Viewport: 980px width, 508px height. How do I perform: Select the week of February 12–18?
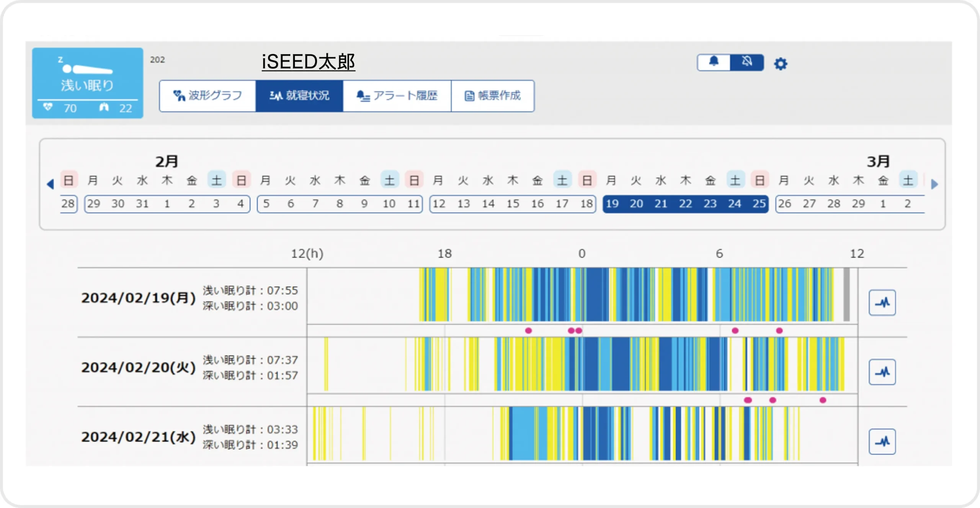coord(512,204)
